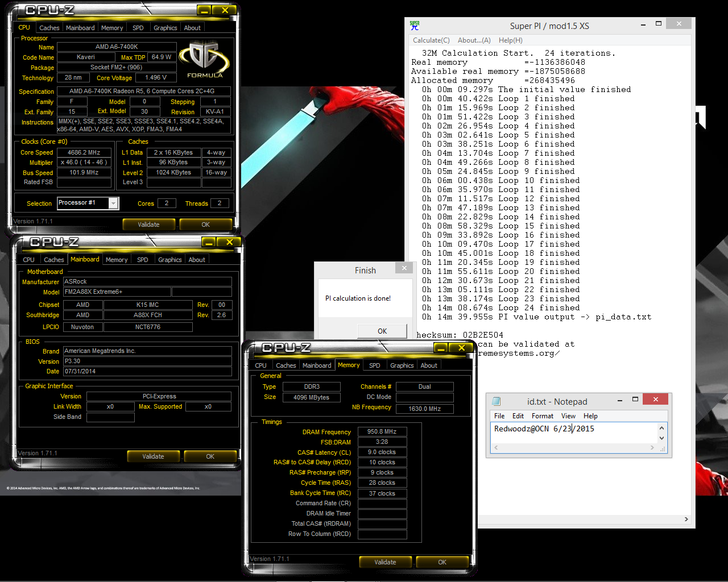Select the Memory tab in the Mainboard CPU-Z window
Viewport: 728px width, 582px height.
(x=117, y=260)
